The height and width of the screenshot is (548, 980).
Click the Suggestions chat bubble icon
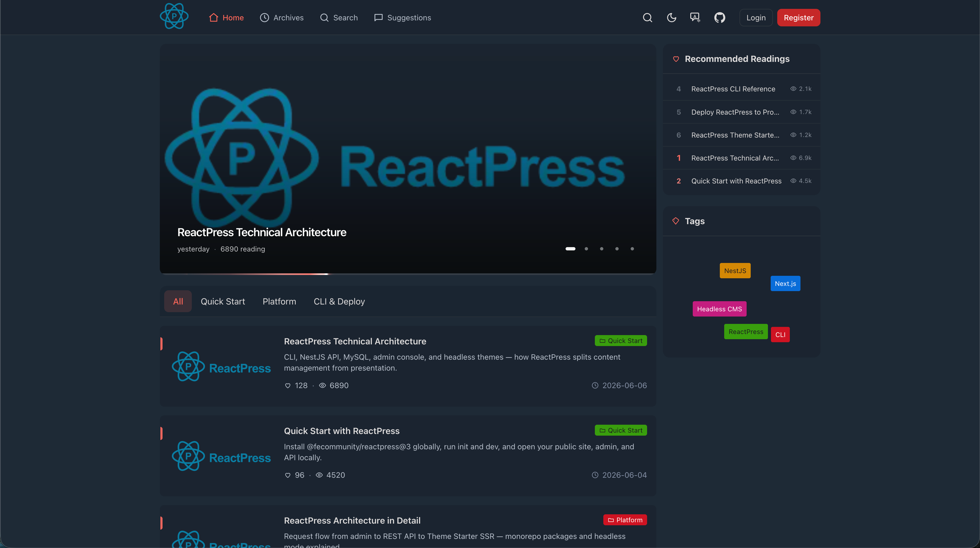378,18
